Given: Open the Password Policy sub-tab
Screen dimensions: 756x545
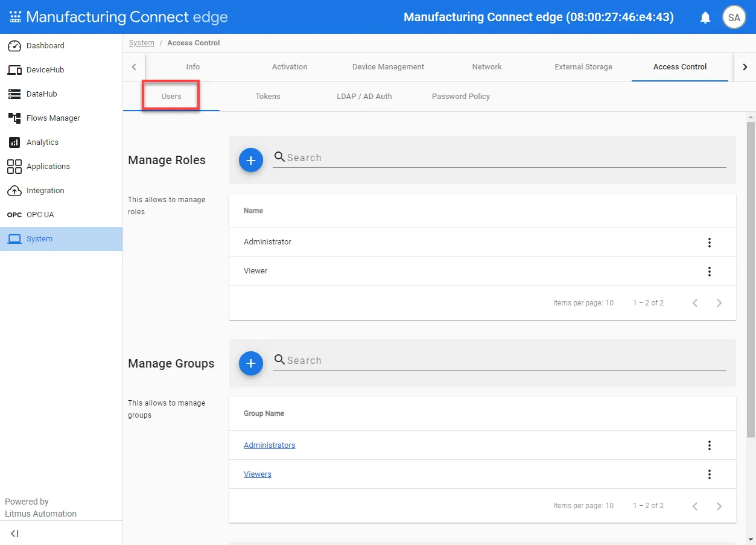Looking at the screenshot, I should click(461, 97).
